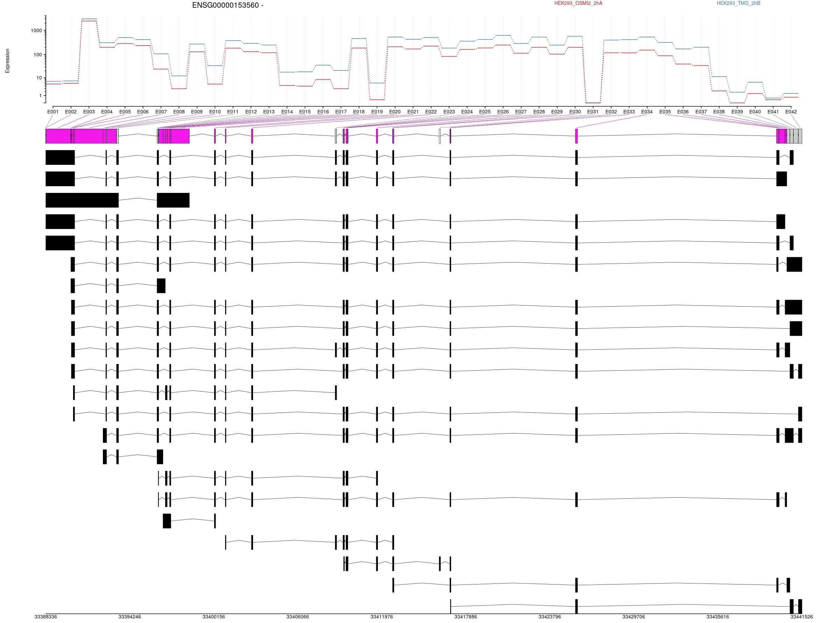Viewport: 840px width, 623px height.
Task: Click exon label E039
Action: [737, 112]
